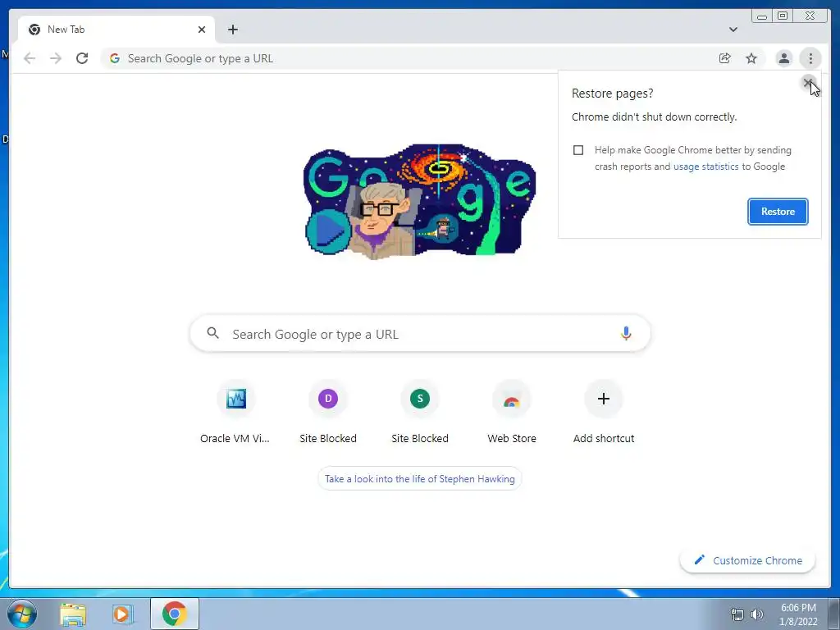Expand the tab search chevron

tap(733, 30)
